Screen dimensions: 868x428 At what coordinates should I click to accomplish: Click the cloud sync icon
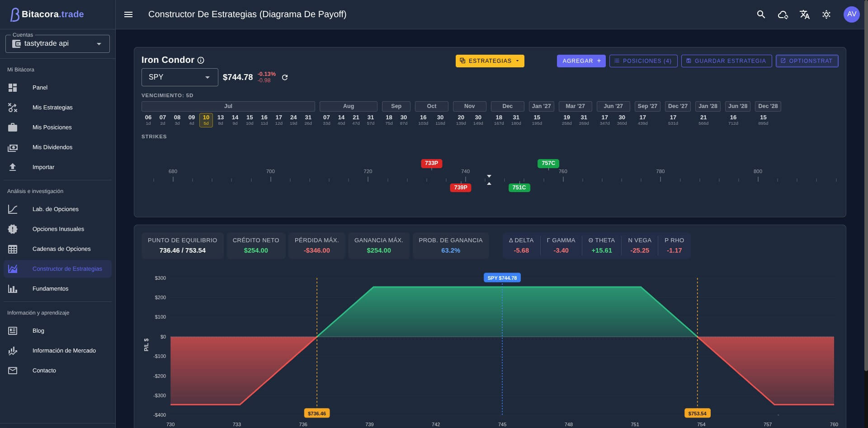point(783,14)
